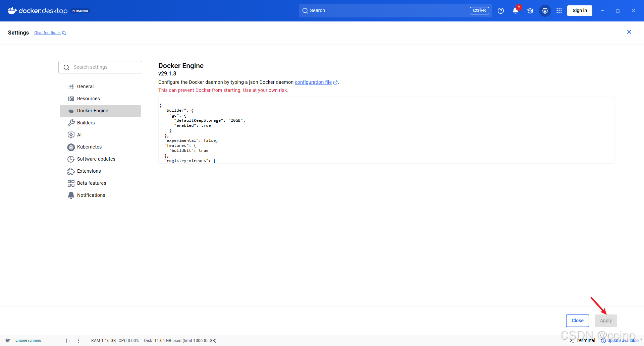
Task: Click the "defaultKeepStorage" line in editor
Action: tap(210, 120)
